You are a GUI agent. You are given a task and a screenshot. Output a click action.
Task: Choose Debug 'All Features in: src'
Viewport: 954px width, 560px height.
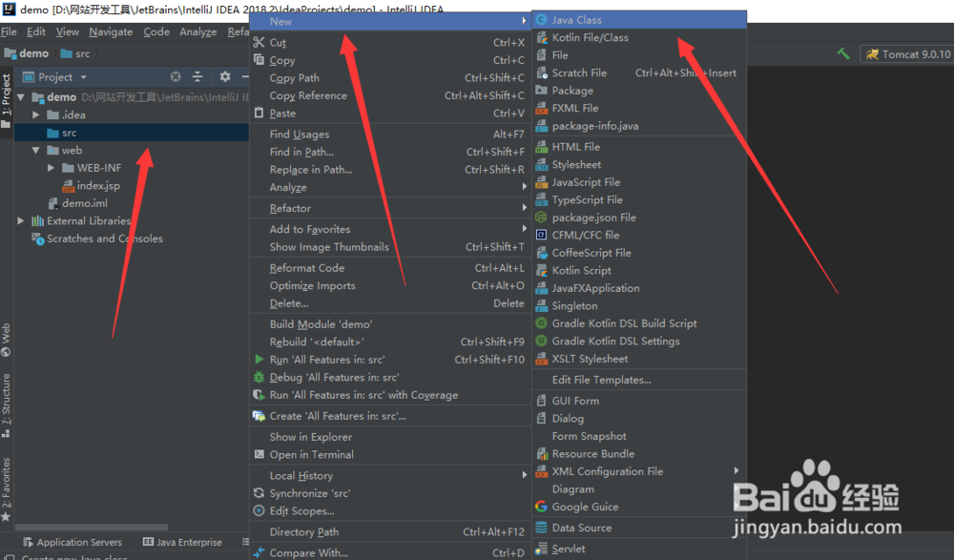coord(390,377)
